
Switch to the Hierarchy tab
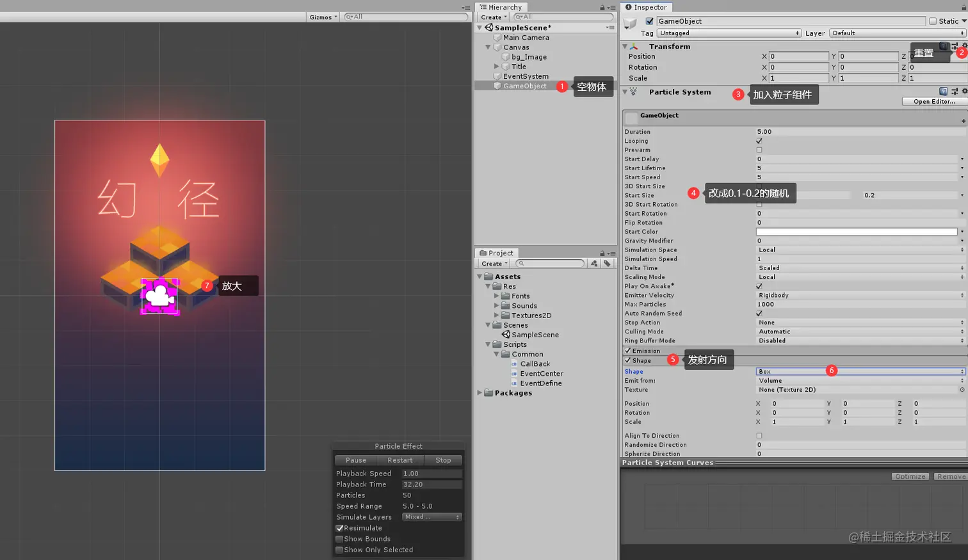pyautogui.click(x=501, y=7)
